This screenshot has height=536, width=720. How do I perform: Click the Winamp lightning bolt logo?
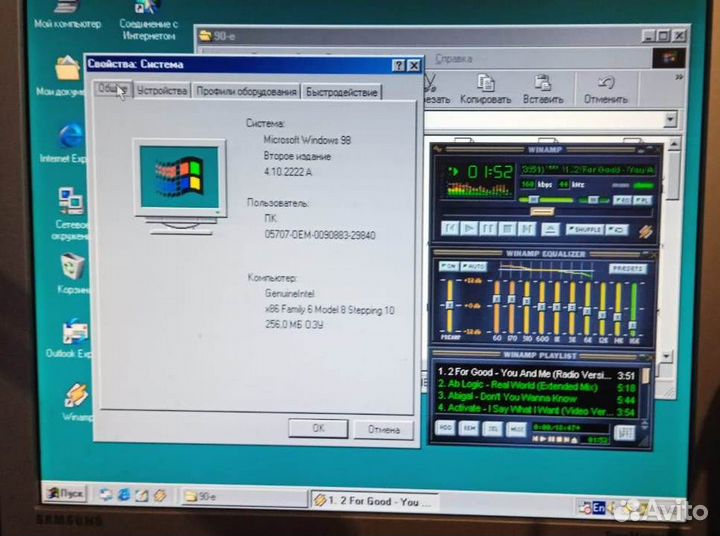click(645, 231)
